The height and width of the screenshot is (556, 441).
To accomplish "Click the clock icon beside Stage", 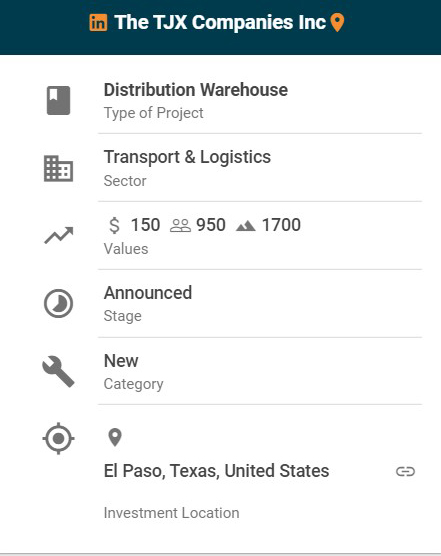I will 58,304.
